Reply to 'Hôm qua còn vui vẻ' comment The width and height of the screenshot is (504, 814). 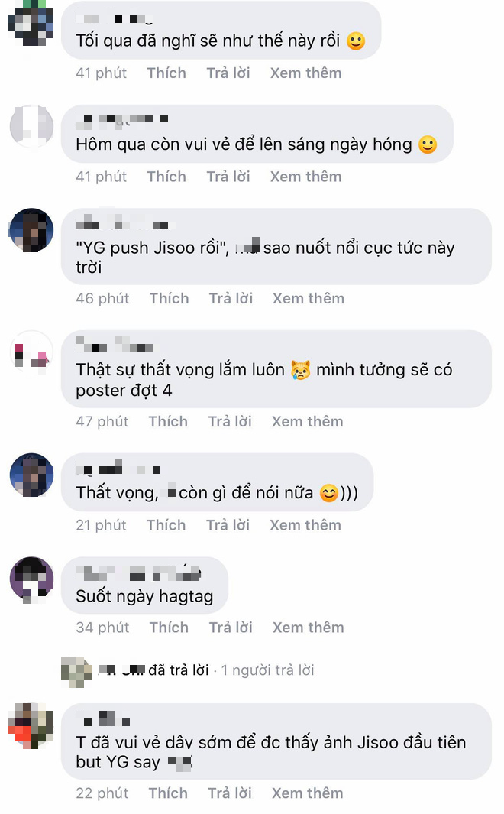coord(228,177)
